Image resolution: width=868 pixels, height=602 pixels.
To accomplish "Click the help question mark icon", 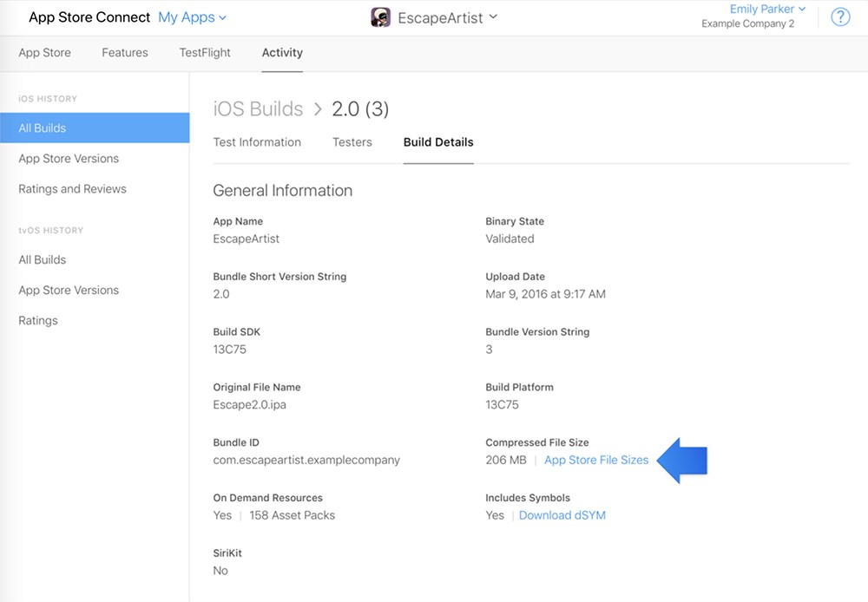I will pyautogui.click(x=840, y=17).
